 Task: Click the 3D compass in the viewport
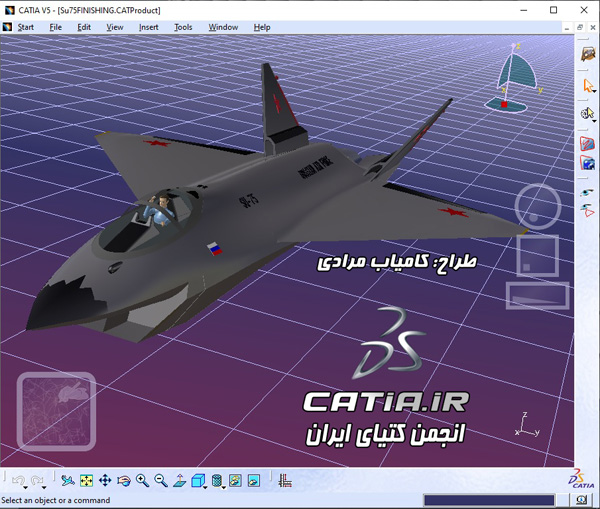click(x=515, y=78)
